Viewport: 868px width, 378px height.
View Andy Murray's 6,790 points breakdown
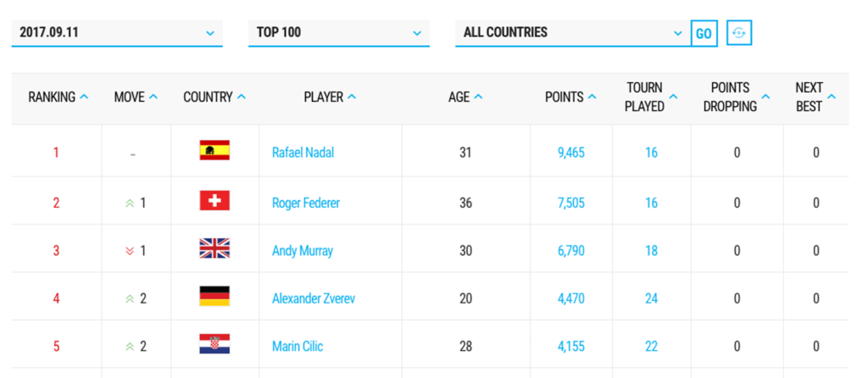pyautogui.click(x=570, y=251)
